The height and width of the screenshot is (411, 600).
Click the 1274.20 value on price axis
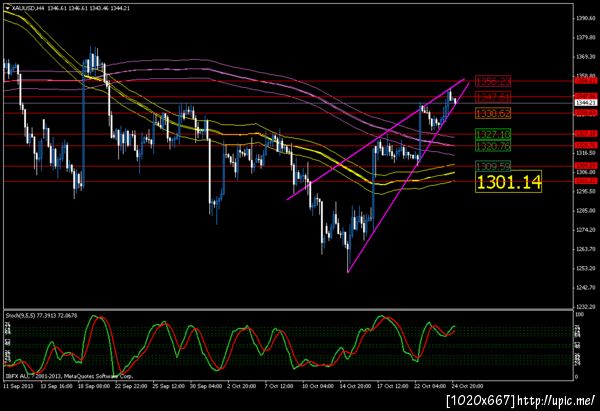586,230
